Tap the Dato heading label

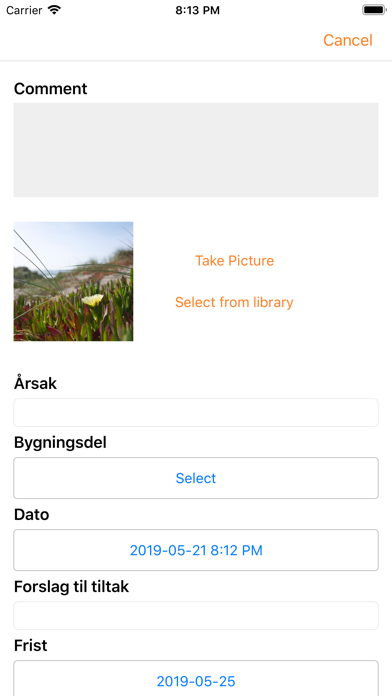coord(32,515)
